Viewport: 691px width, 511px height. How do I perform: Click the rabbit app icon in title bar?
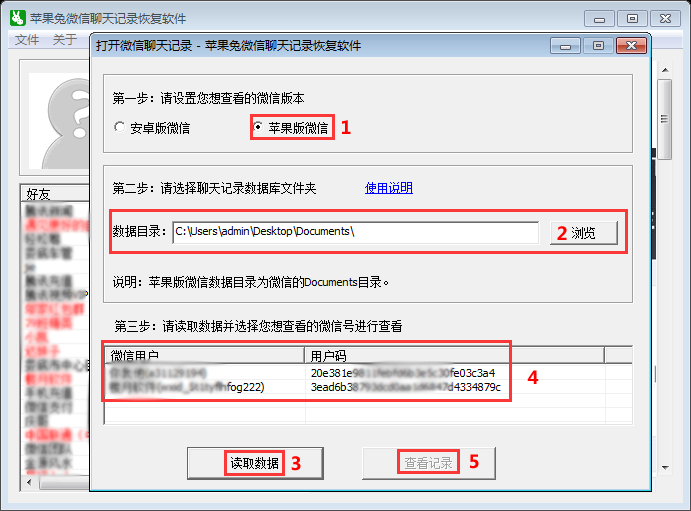click(x=18, y=18)
